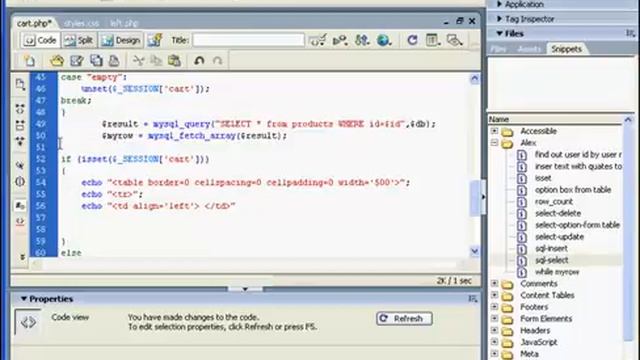Click Files panel options menu icon
The height and width of the screenshot is (360, 640).
(x=631, y=33)
